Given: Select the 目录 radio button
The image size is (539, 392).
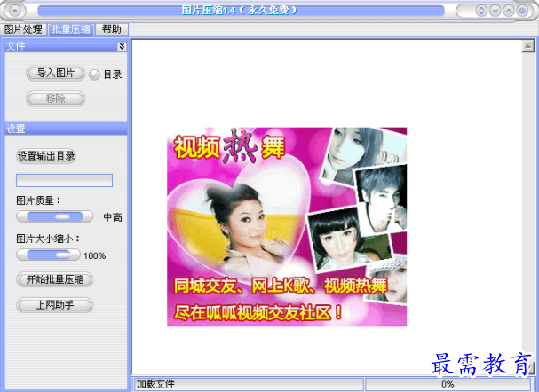Looking at the screenshot, I should 94,74.
